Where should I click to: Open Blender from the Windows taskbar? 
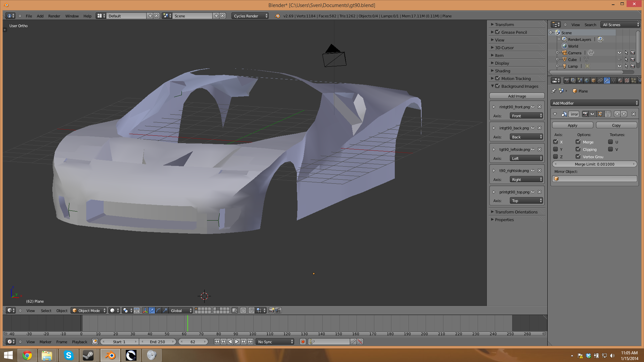pos(110,355)
